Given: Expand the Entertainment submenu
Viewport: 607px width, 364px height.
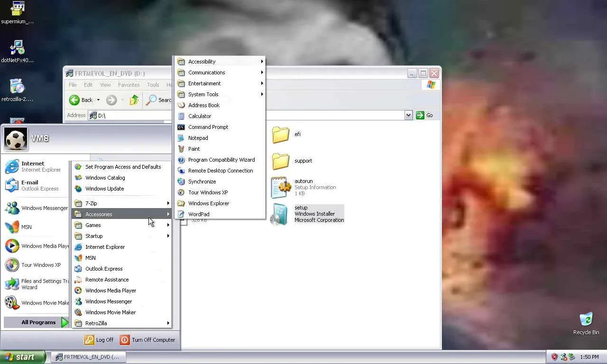Looking at the screenshot, I should click(x=220, y=83).
